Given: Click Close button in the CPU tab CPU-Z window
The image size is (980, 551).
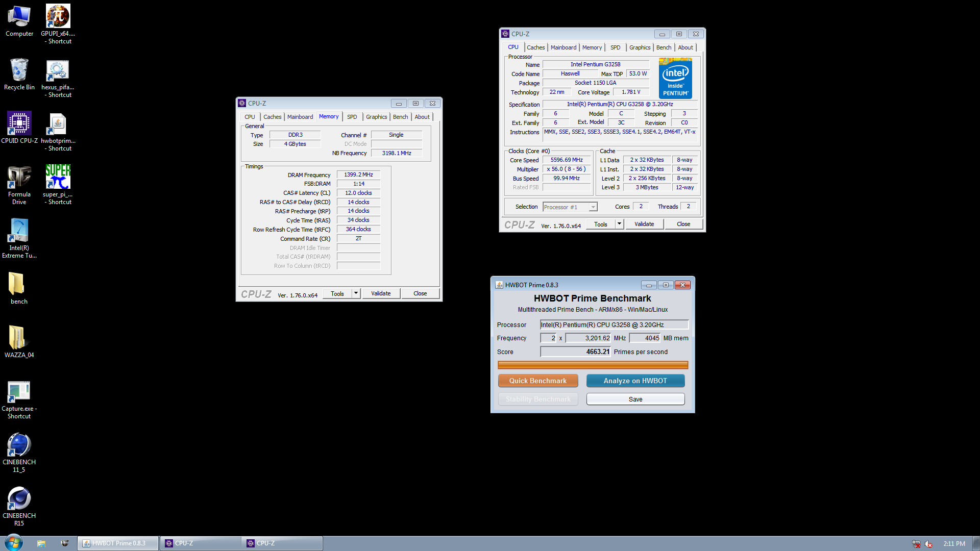Looking at the screenshot, I should [x=683, y=224].
